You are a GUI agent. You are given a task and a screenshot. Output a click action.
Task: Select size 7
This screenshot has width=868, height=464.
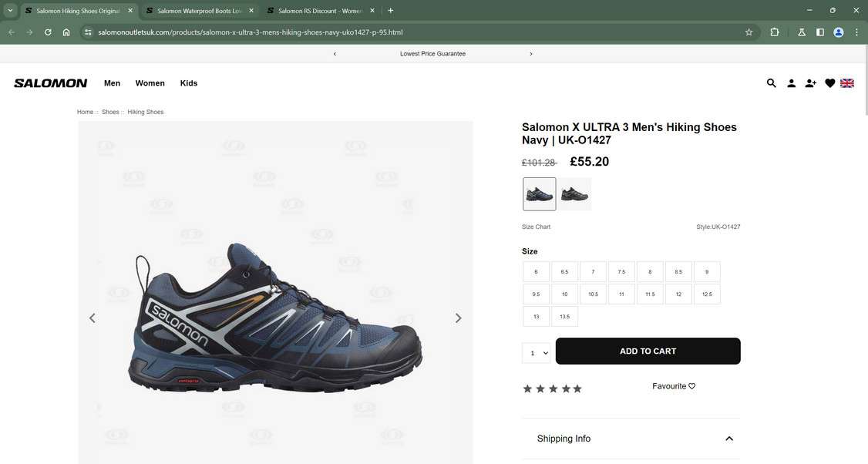(x=593, y=272)
